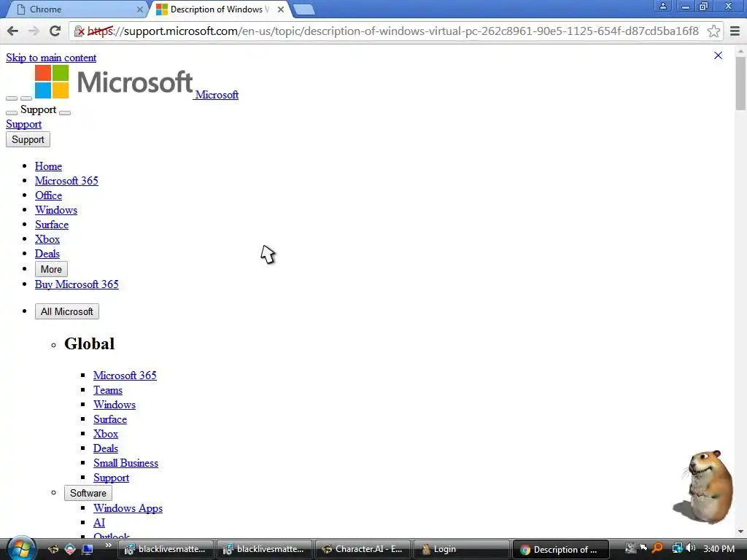Open the Character.AI taskbar window
The image size is (747, 560).
point(363,549)
